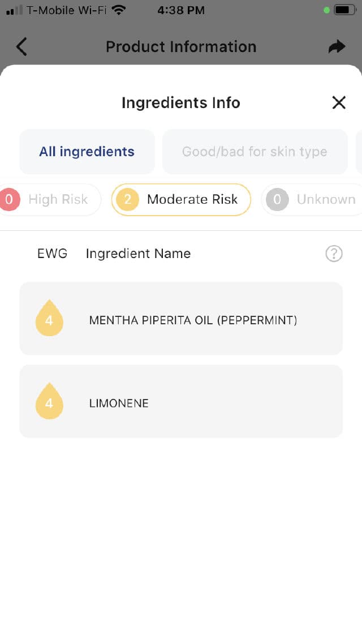Open the Limonene ingredient details
The height and width of the screenshot is (644, 362).
[x=119, y=403]
